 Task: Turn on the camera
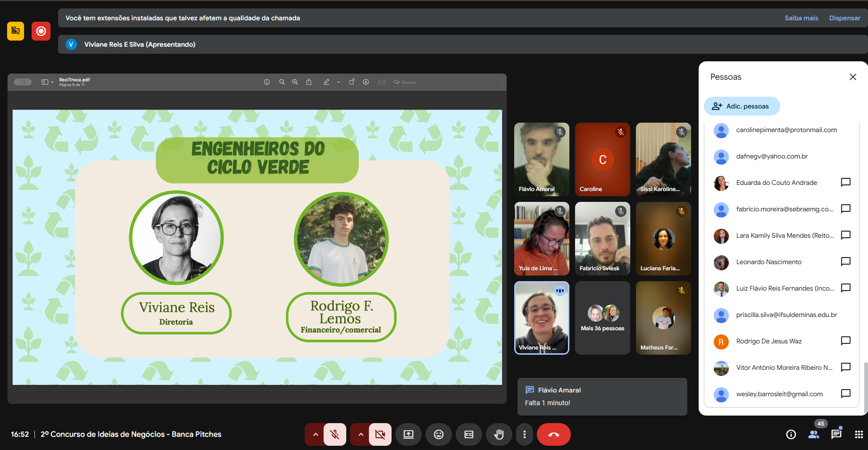380,434
